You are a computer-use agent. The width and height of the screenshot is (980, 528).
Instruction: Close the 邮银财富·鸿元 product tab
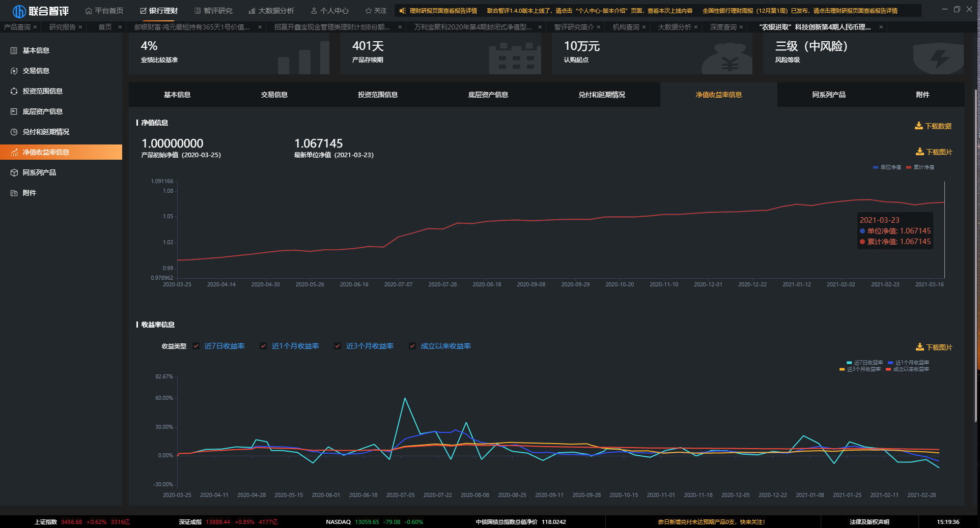pyautogui.click(x=260, y=27)
